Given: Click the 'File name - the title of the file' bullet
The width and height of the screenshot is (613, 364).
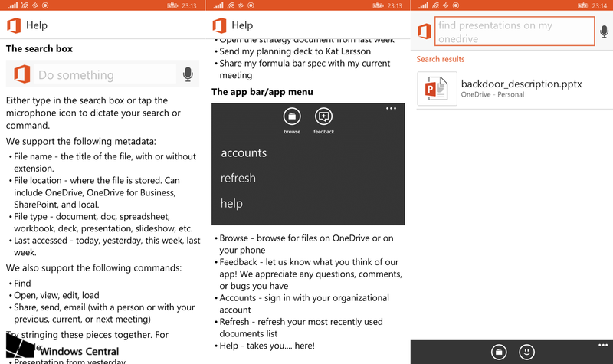Looking at the screenshot, I should point(103,162).
